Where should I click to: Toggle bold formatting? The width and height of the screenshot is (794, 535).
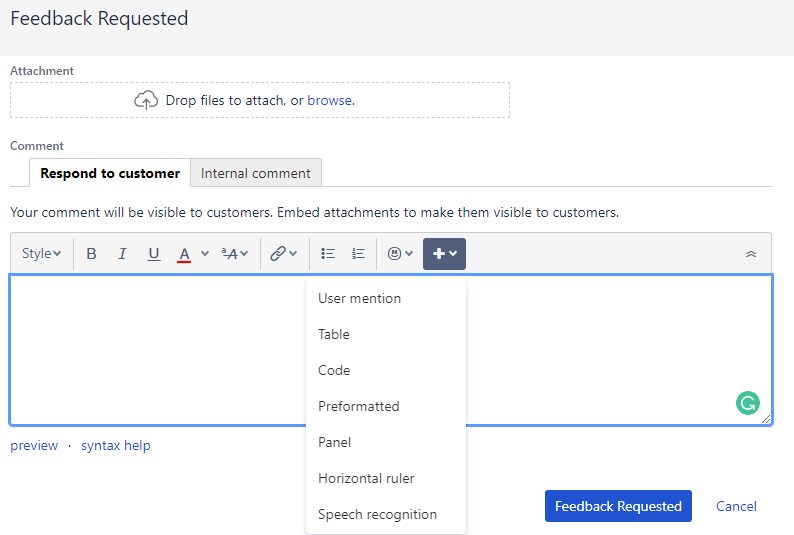point(91,254)
